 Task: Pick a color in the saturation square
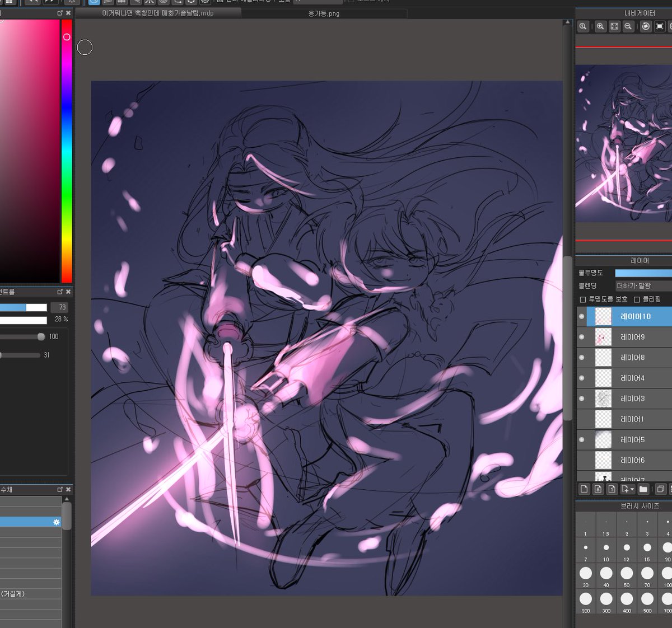[x=29, y=151]
